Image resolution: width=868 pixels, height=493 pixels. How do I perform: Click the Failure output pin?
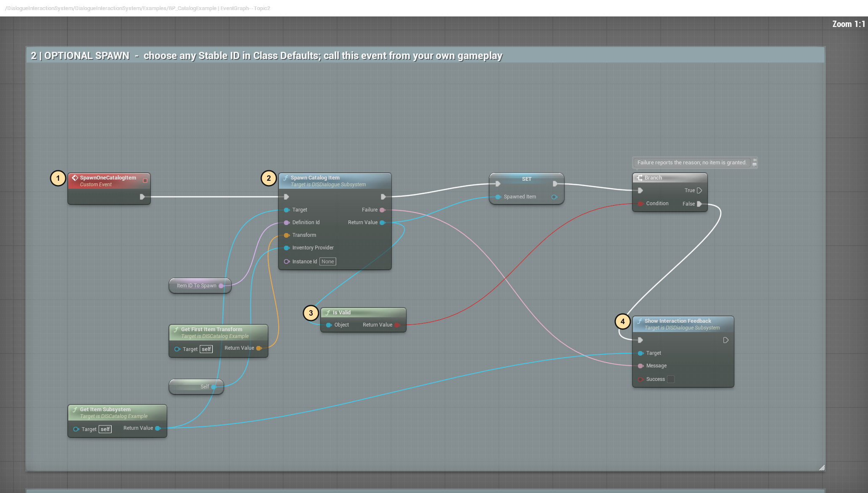(382, 210)
